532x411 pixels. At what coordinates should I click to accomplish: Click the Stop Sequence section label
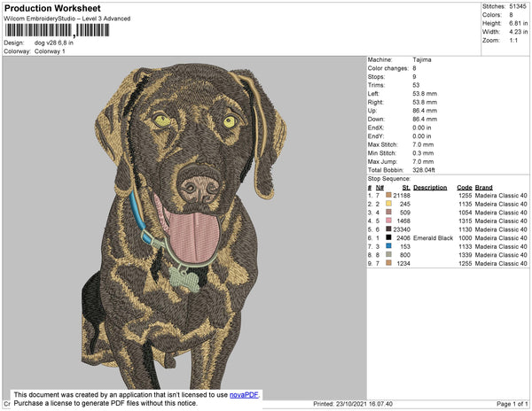click(x=390, y=179)
